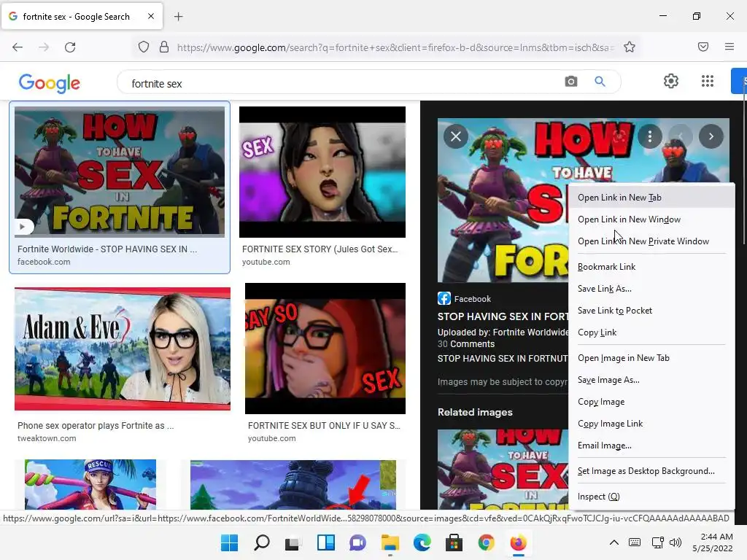Click the URL address bar
747x560 pixels.
pyautogui.click(x=395, y=47)
